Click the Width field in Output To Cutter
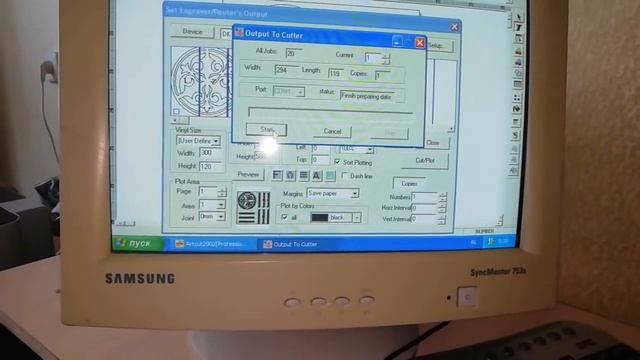 coord(287,69)
